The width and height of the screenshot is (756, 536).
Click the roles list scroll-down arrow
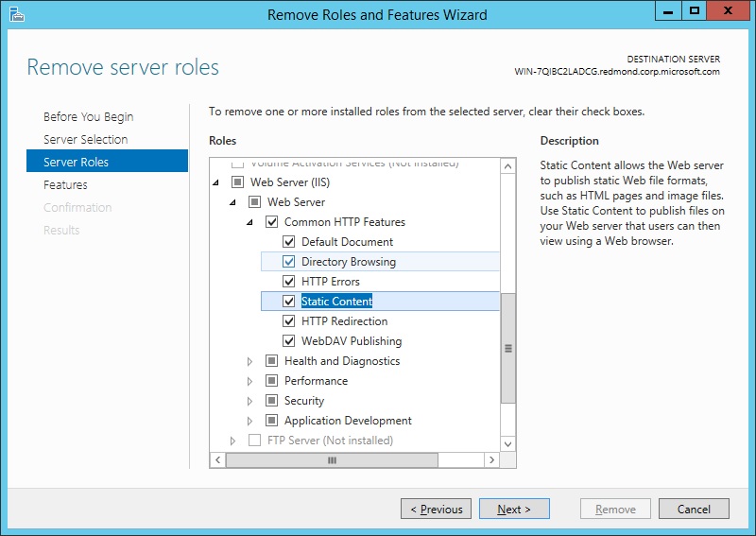[507, 444]
